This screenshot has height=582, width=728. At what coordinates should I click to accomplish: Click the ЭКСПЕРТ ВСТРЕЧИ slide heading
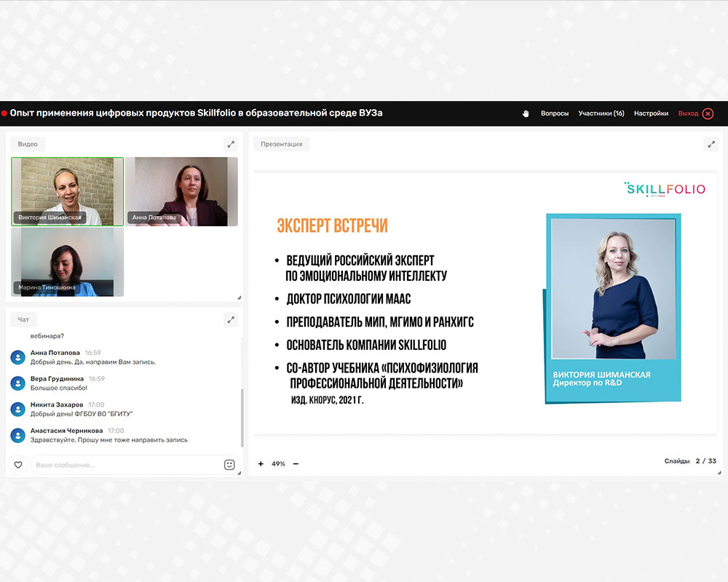point(333,226)
